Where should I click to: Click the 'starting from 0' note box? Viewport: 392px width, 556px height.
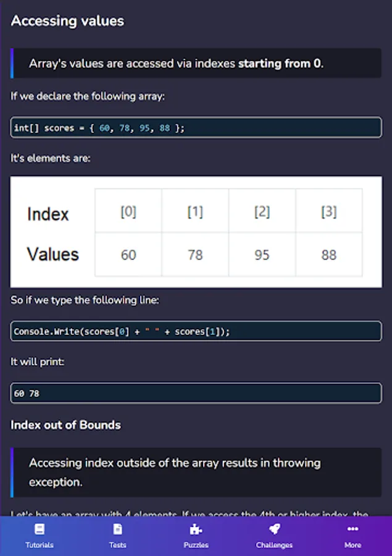pyautogui.click(x=196, y=63)
